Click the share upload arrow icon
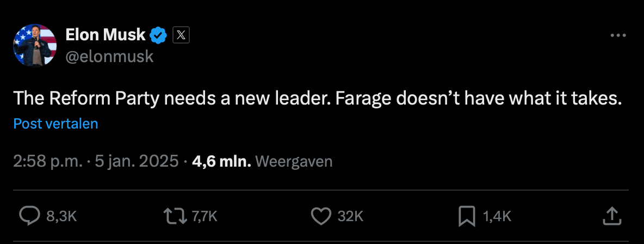Viewport: 644px width, 244px height. click(612, 216)
